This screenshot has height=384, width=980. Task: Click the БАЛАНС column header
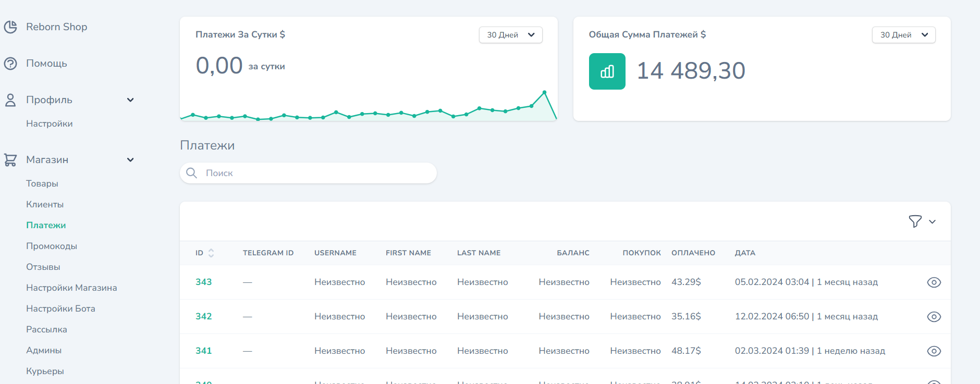(x=573, y=253)
